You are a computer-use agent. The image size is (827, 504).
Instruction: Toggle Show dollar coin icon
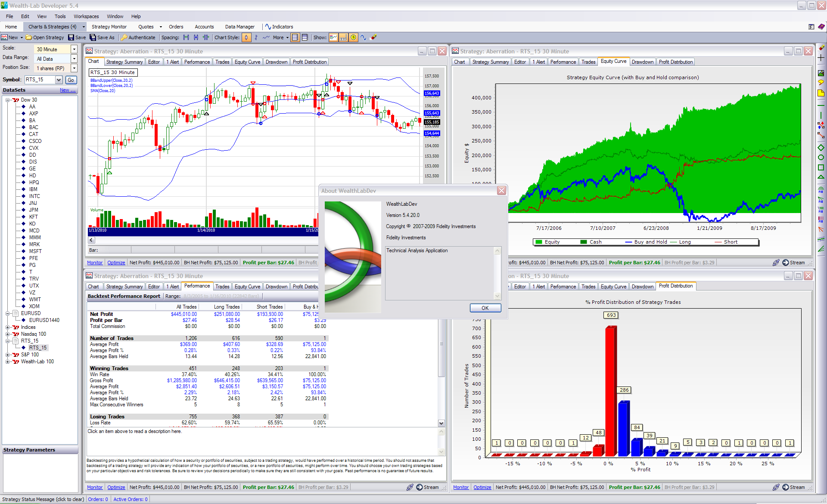(x=353, y=37)
